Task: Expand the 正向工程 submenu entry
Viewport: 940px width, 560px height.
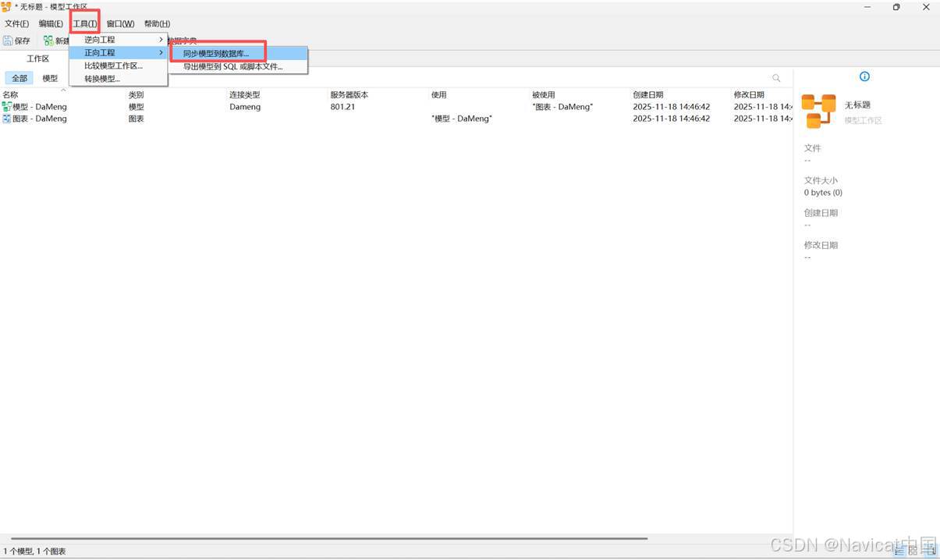Action: point(119,52)
